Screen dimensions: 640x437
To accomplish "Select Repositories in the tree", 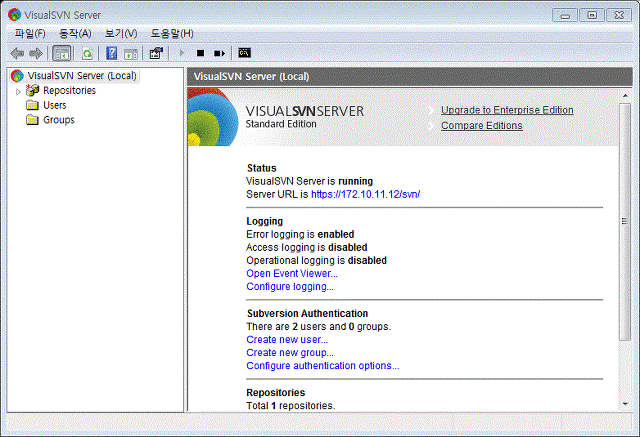I will click(69, 90).
